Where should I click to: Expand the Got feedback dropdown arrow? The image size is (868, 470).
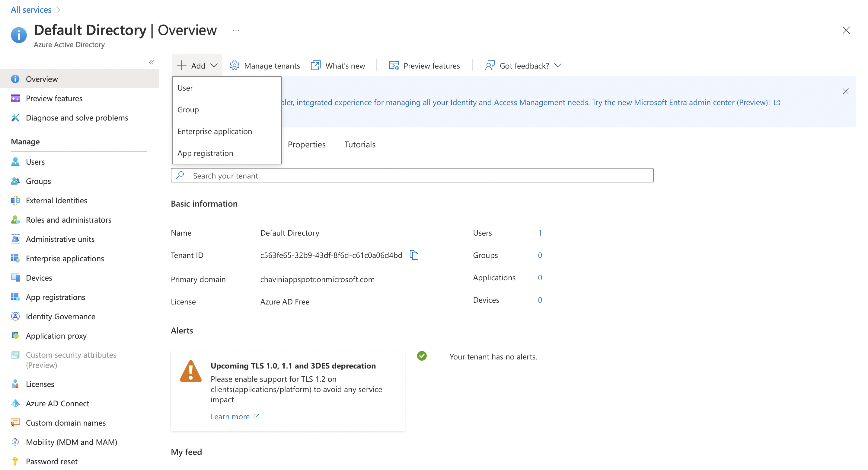tap(558, 65)
